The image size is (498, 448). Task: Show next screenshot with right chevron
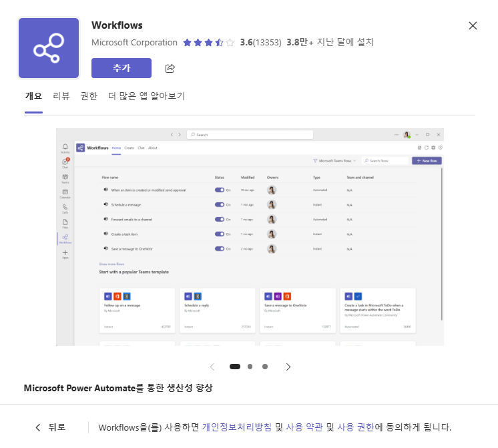point(288,367)
